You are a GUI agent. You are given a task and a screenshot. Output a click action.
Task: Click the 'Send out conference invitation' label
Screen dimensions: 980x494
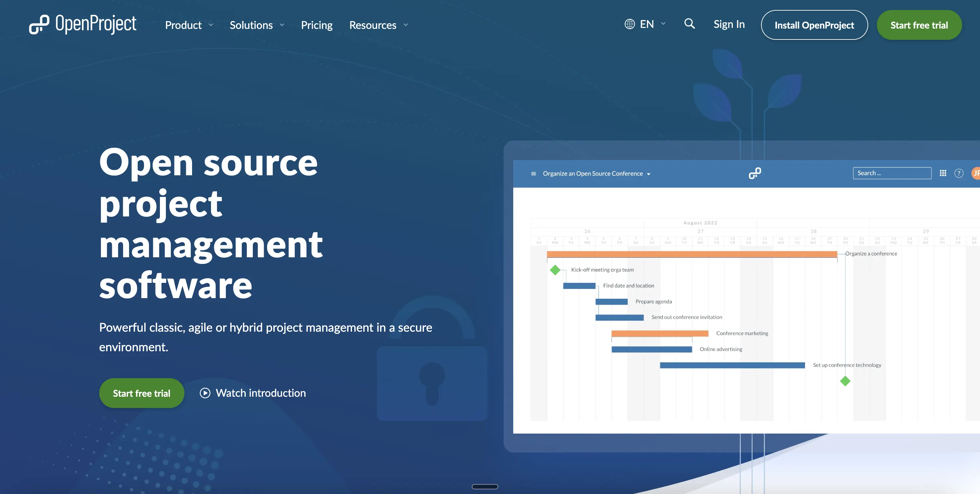point(687,317)
